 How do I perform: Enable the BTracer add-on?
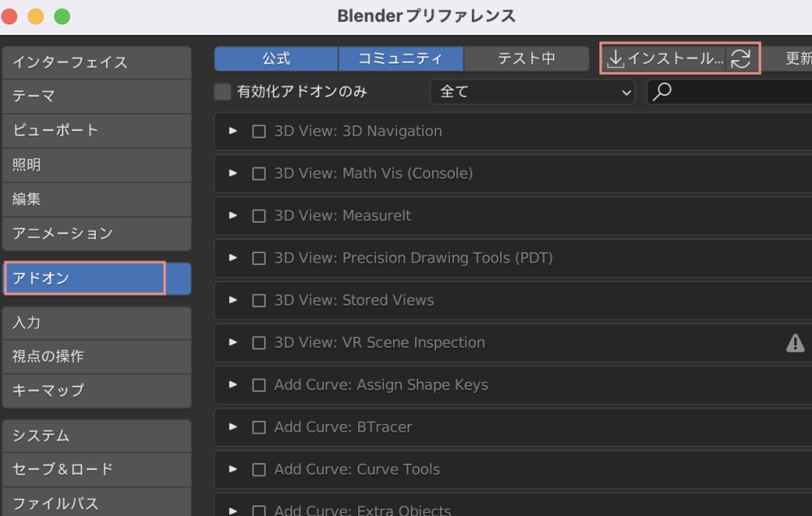tap(259, 427)
